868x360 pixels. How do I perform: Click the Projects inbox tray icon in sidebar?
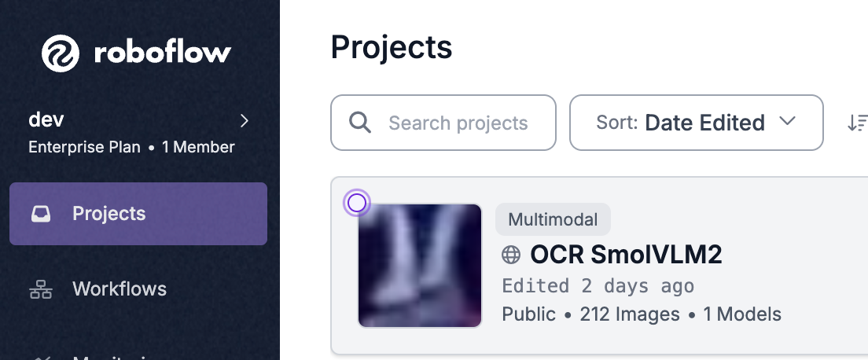pos(41,214)
